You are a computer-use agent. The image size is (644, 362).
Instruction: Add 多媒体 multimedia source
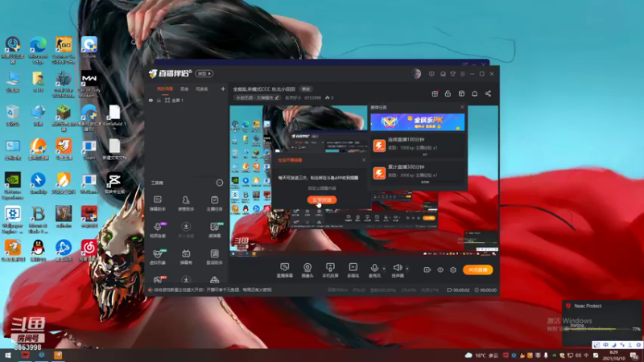(353, 270)
